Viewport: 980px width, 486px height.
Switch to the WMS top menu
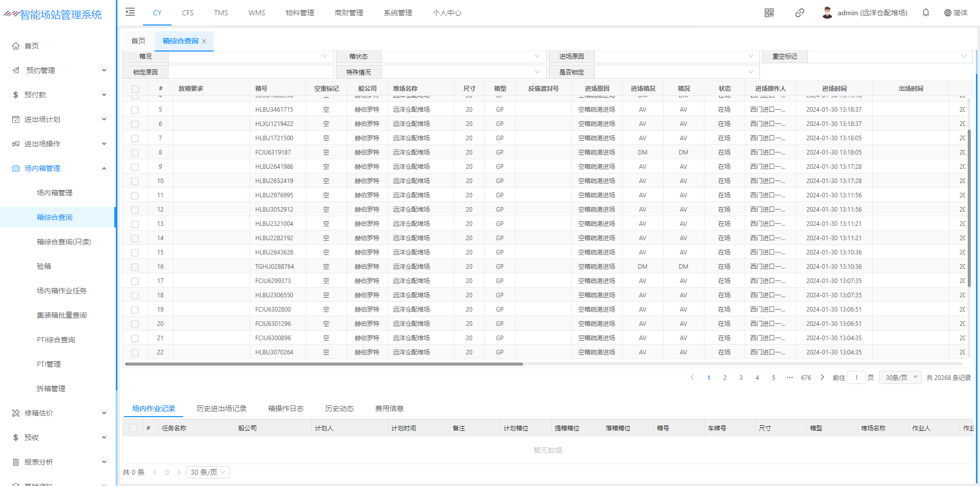tap(256, 13)
